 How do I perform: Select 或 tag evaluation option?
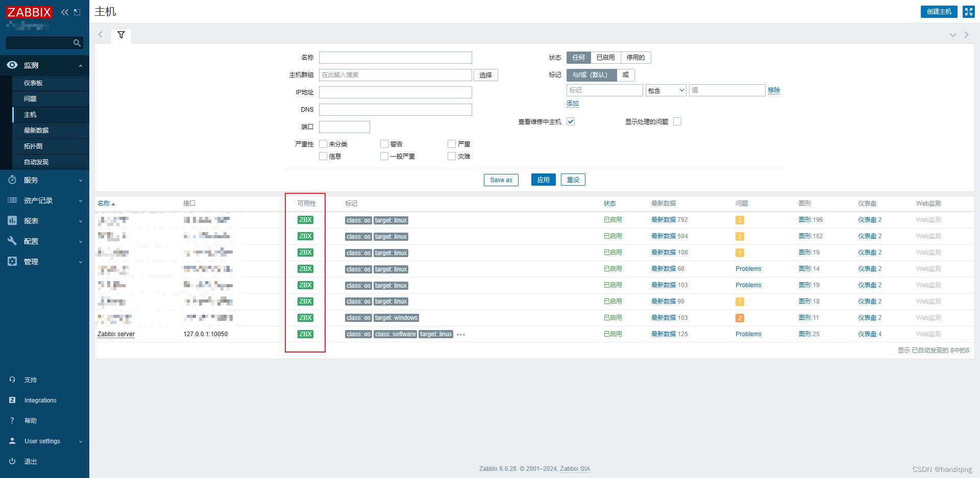click(x=625, y=75)
